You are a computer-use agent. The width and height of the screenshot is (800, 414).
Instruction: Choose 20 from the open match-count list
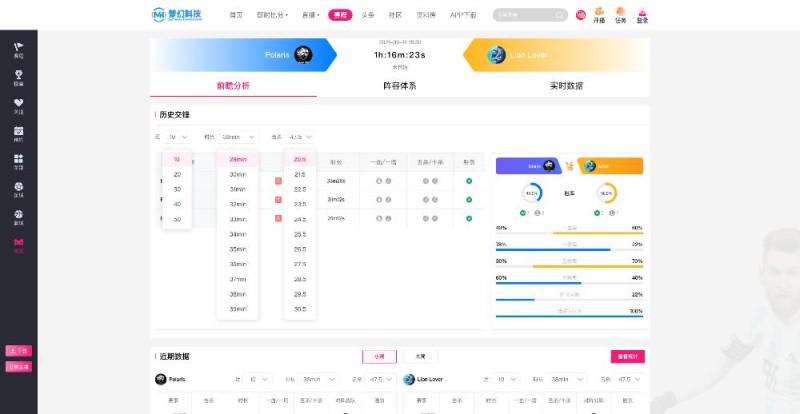(177, 174)
